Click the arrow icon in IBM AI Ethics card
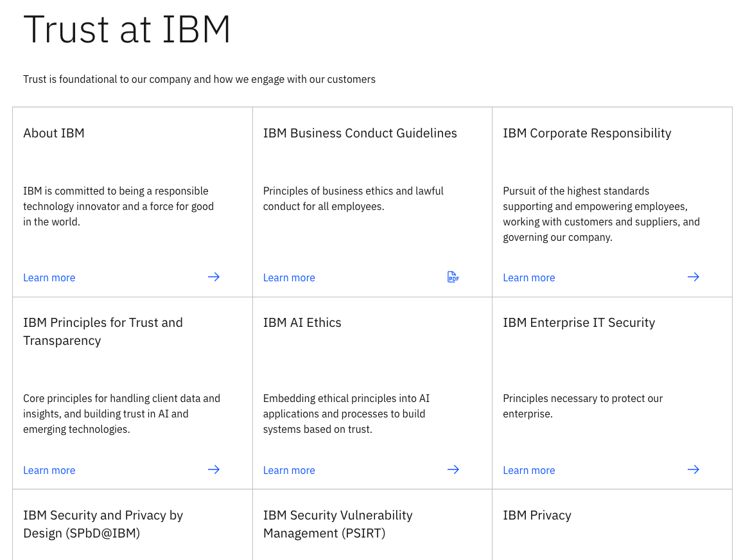Image resolution: width=750 pixels, height=560 pixels. tap(453, 469)
